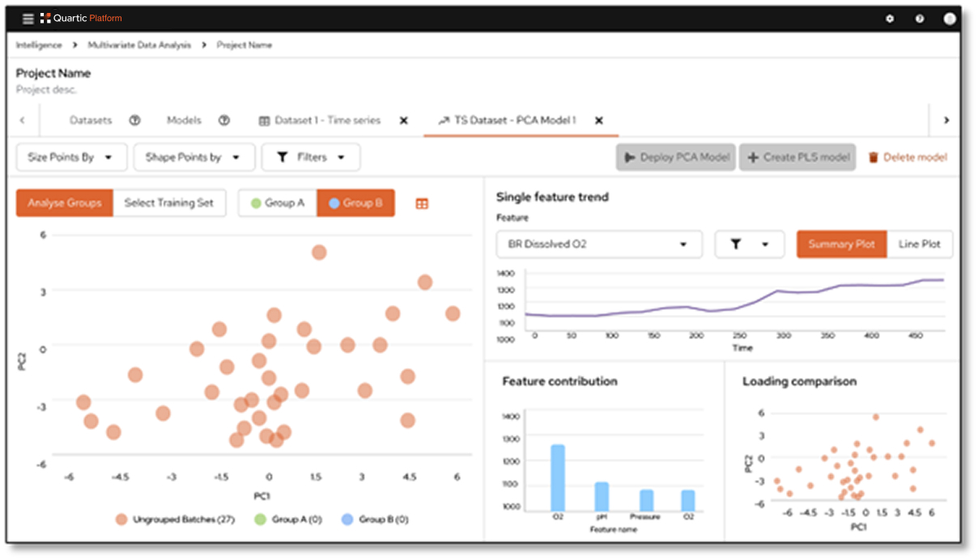The height and width of the screenshot is (560, 978).
Task: Click help icon next to Models tab
Action: (x=224, y=120)
